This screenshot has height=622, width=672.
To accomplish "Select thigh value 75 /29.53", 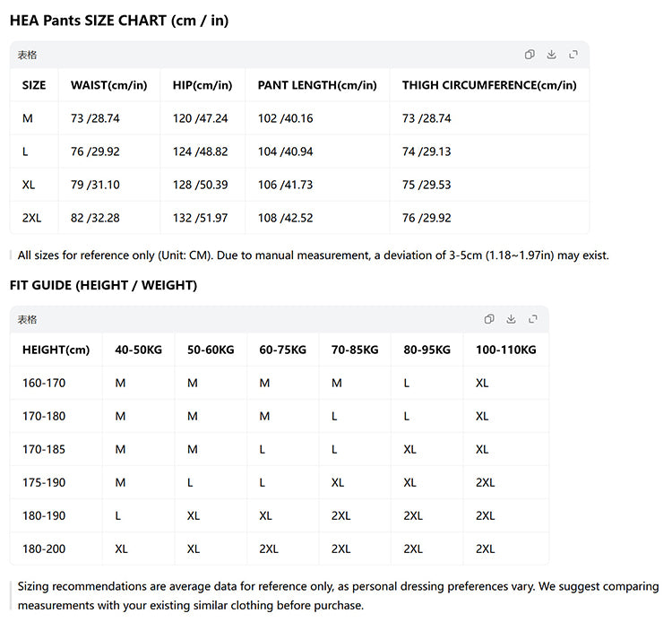I will tap(426, 185).
